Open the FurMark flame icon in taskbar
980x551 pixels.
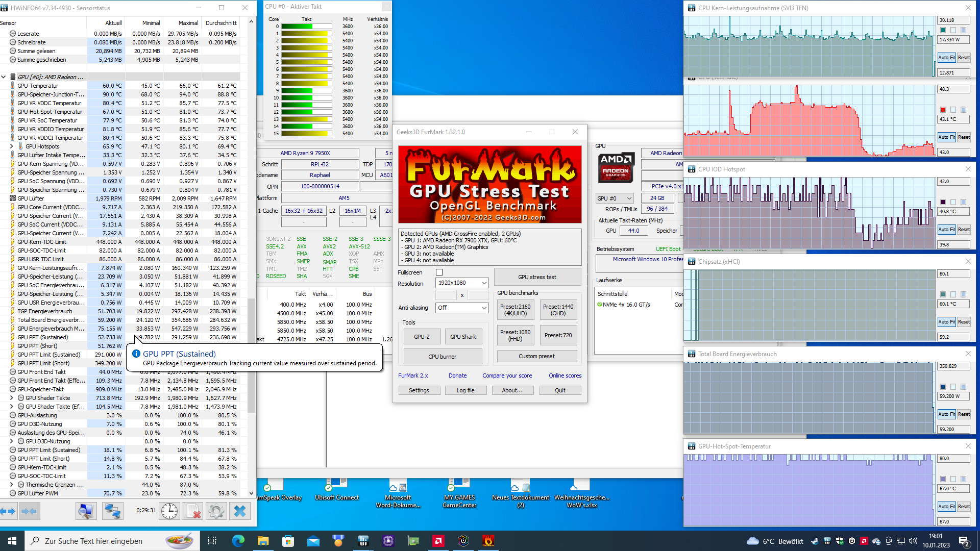click(x=488, y=541)
